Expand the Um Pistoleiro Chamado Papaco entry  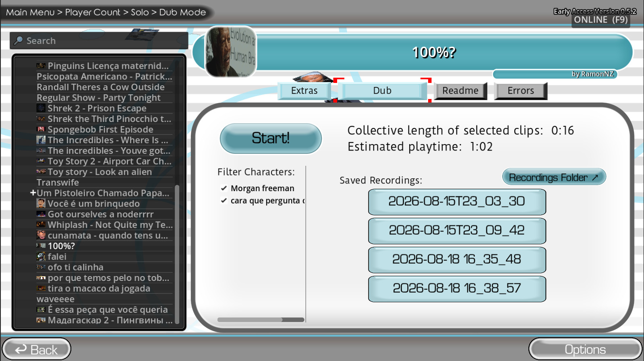tap(33, 193)
